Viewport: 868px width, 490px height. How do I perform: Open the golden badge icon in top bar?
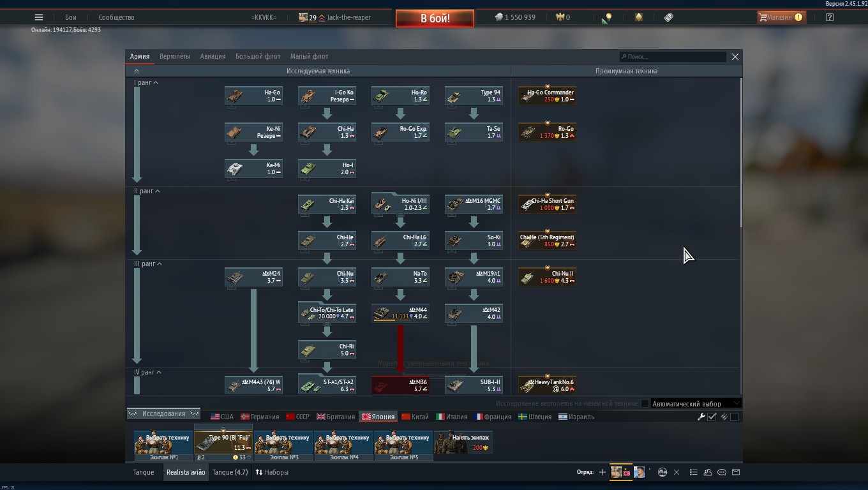pos(639,17)
